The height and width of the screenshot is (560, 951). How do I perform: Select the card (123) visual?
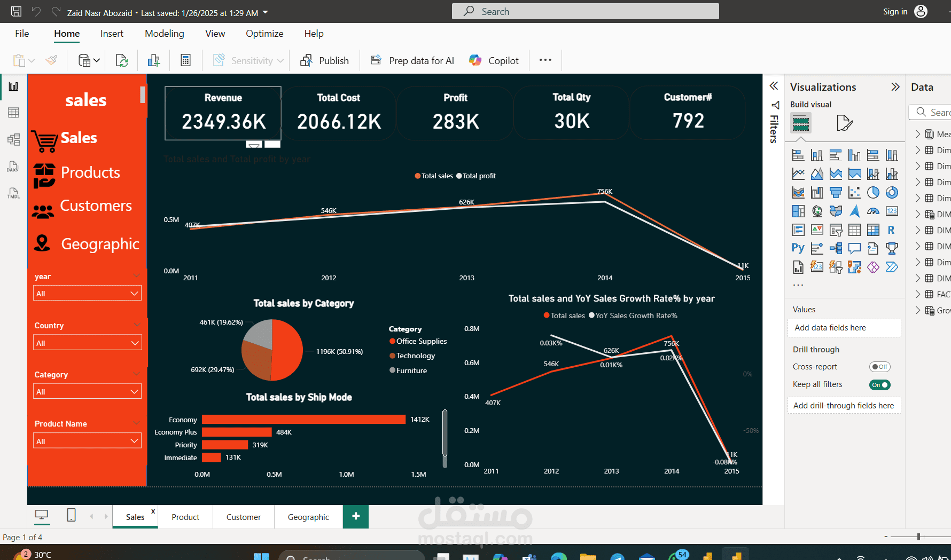tap(892, 211)
